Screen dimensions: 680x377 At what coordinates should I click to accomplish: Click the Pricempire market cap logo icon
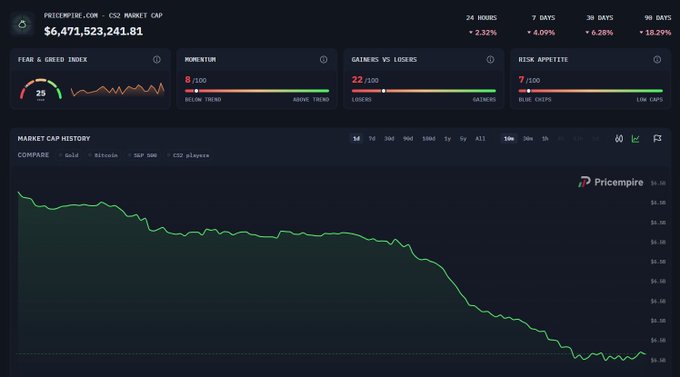(x=23, y=24)
